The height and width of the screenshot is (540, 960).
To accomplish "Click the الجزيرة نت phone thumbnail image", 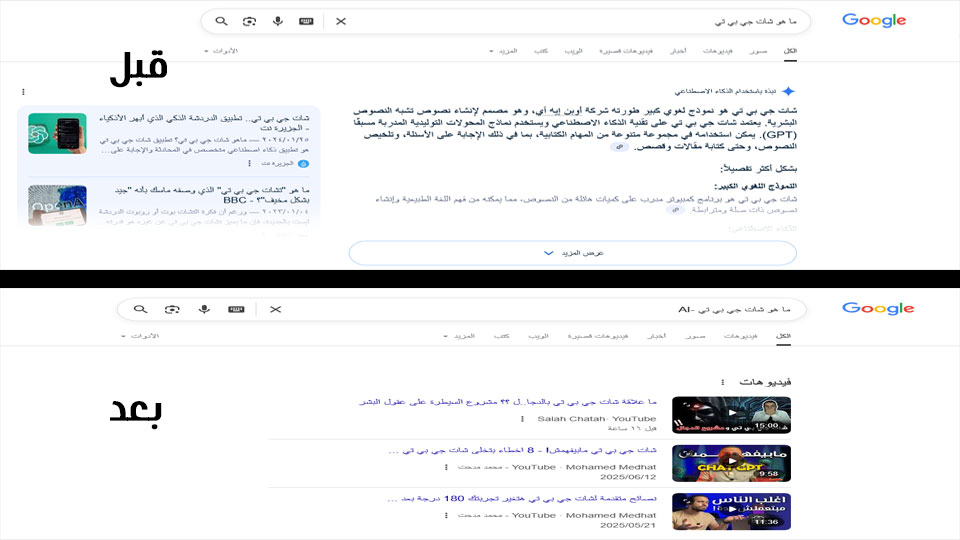I will (57, 133).
